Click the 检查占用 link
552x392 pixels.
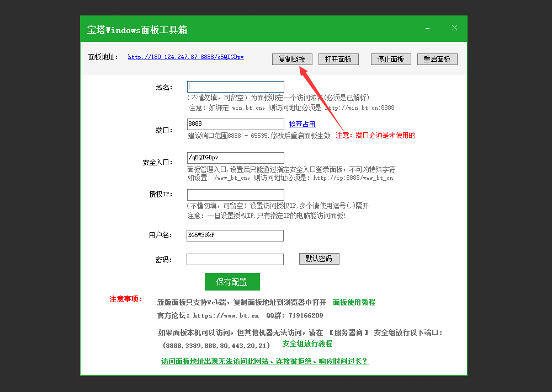(302, 124)
